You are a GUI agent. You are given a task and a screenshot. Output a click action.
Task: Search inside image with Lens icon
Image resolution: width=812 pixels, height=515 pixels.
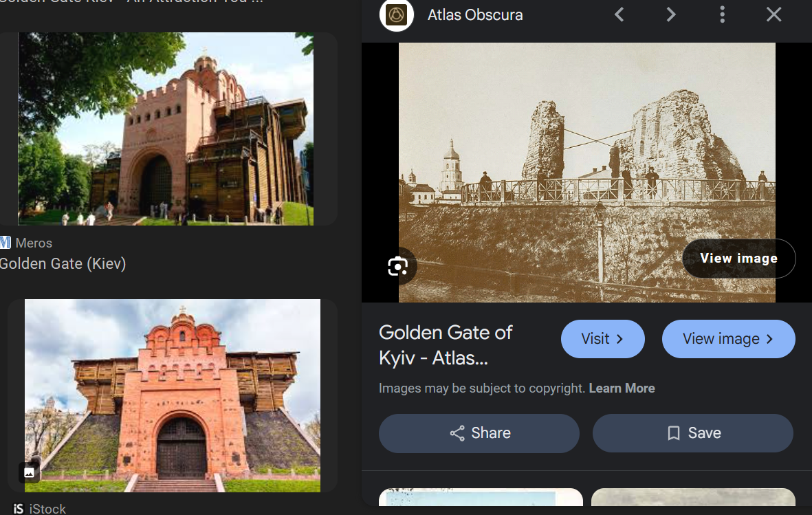click(x=397, y=266)
